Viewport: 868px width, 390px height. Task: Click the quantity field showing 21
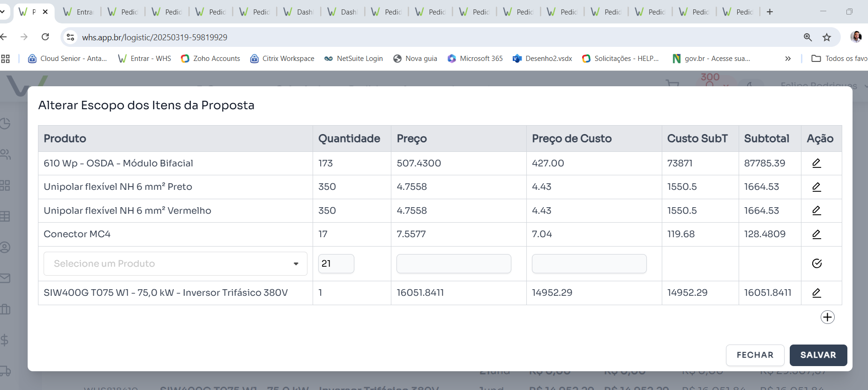pyautogui.click(x=336, y=264)
